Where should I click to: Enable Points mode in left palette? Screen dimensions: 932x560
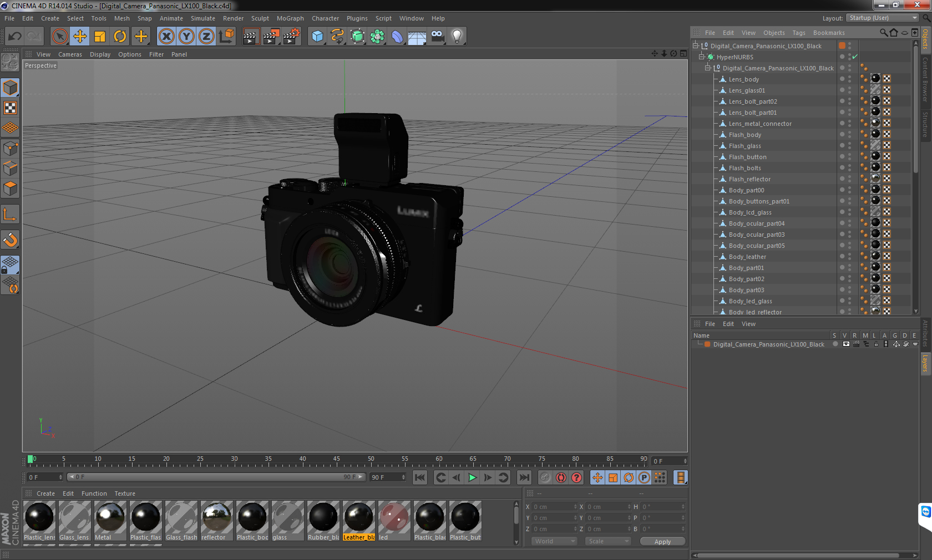click(x=10, y=149)
